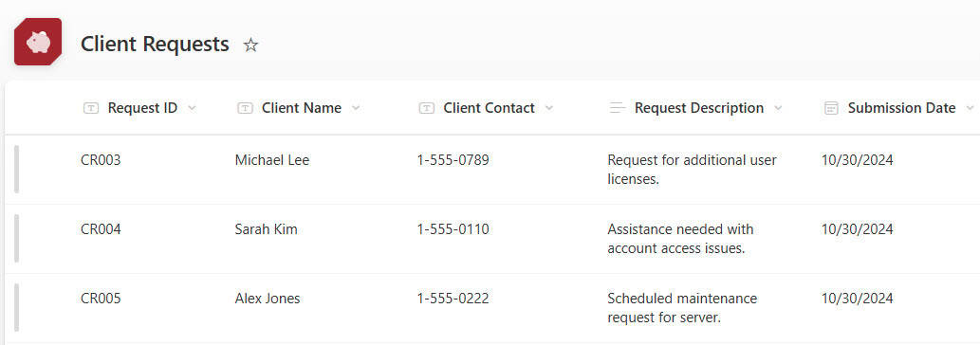This screenshot has height=345, width=980.
Task: Select the CR005 row using its handle
Action: (16, 308)
